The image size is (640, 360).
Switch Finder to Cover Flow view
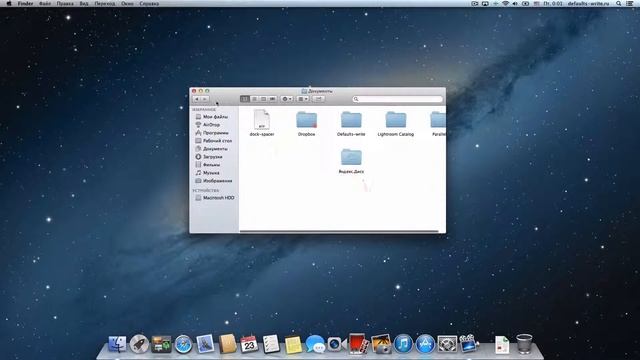pos(273,99)
